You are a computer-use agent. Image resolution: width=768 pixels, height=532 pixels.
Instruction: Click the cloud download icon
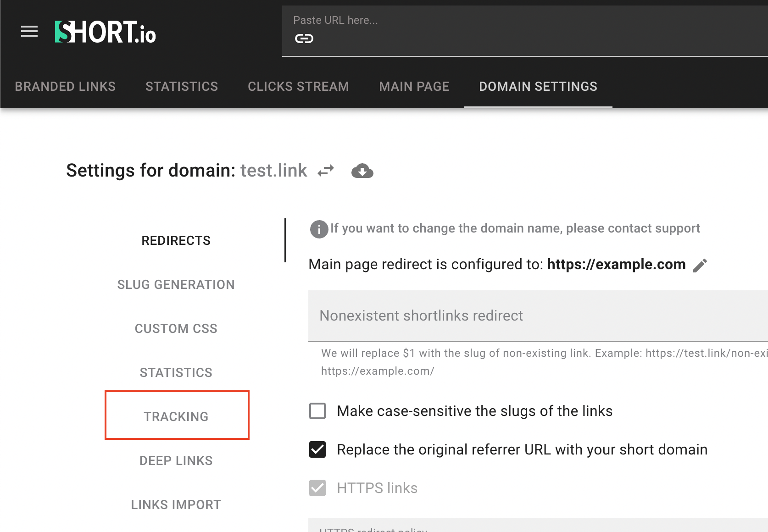362,171
